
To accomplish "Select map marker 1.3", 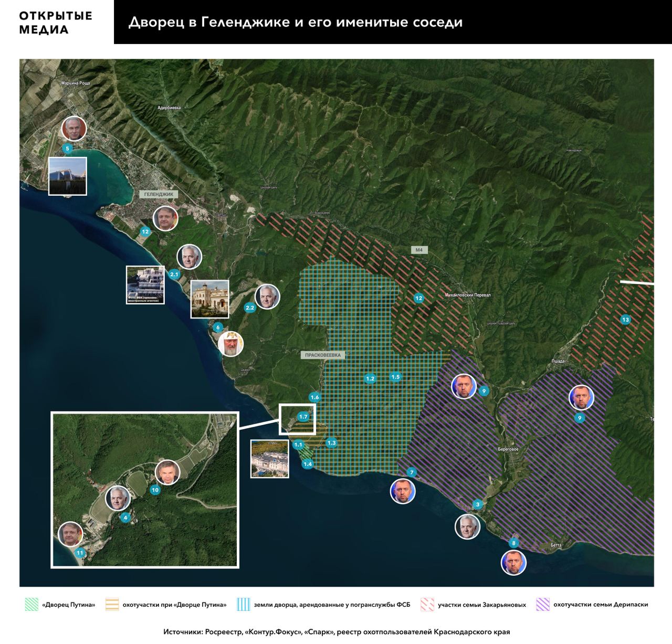I will [331, 443].
